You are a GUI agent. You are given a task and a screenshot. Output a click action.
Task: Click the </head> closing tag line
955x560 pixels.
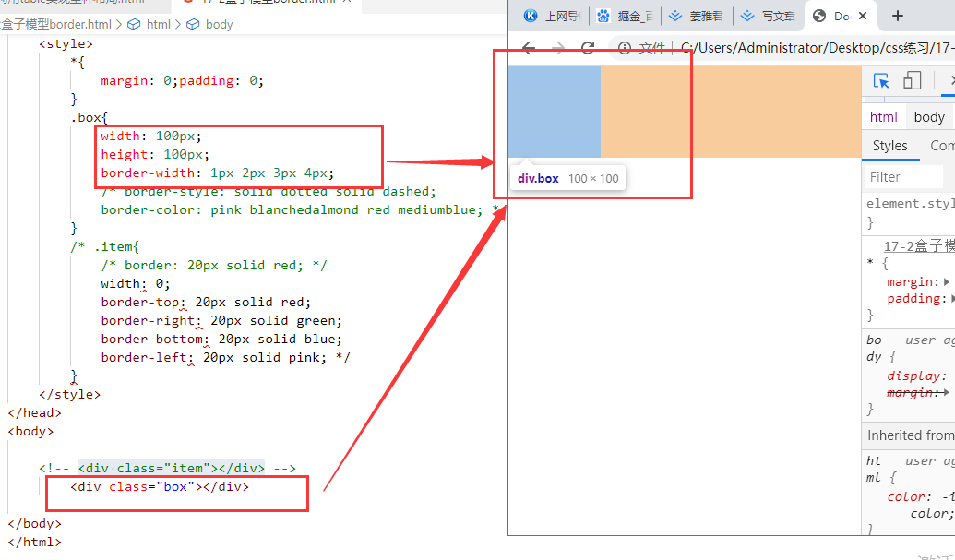tap(35, 412)
